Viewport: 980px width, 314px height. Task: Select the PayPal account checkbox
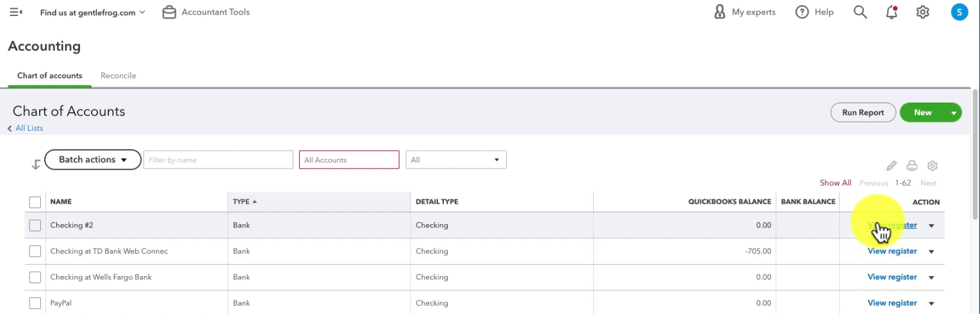pos(35,303)
